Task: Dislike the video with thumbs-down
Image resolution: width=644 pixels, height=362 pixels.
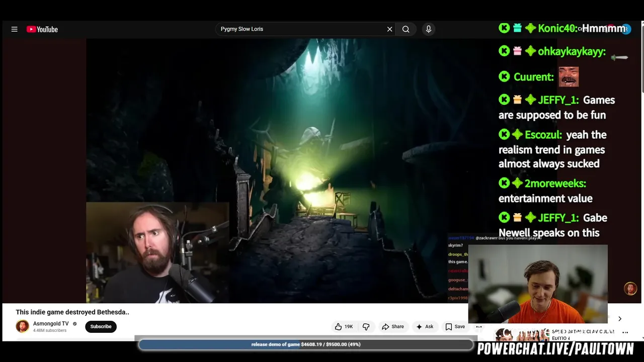Action: pos(366,326)
